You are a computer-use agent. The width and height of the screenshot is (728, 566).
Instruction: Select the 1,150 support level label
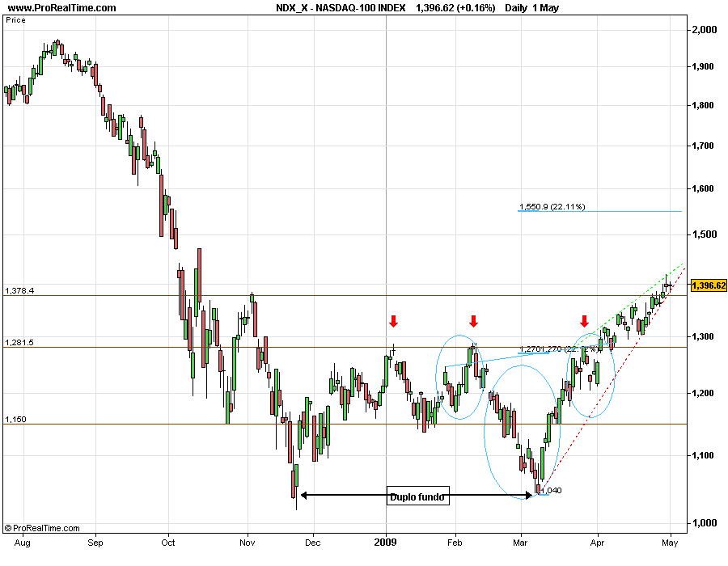click(x=16, y=420)
